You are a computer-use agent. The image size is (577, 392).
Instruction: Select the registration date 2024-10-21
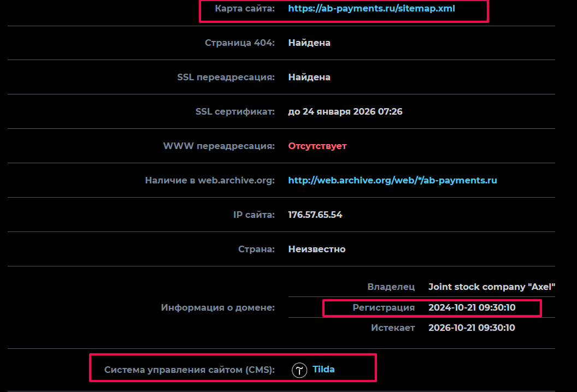pyautogui.click(x=471, y=307)
